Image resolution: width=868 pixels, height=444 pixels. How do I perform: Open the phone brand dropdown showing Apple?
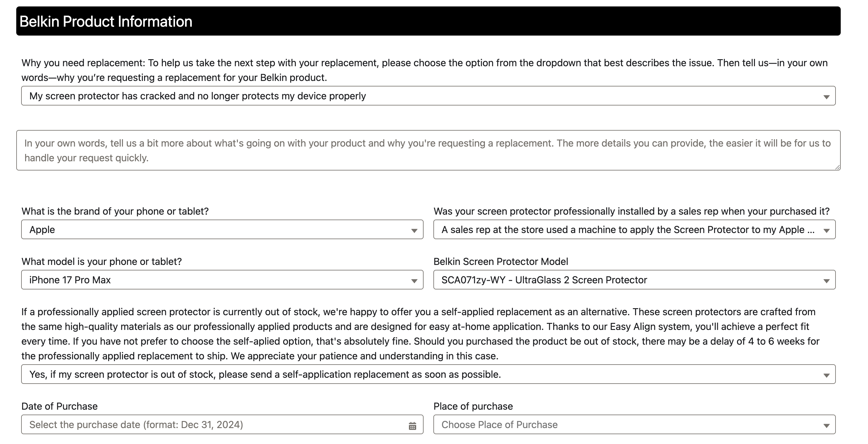[x=222, y=230]
